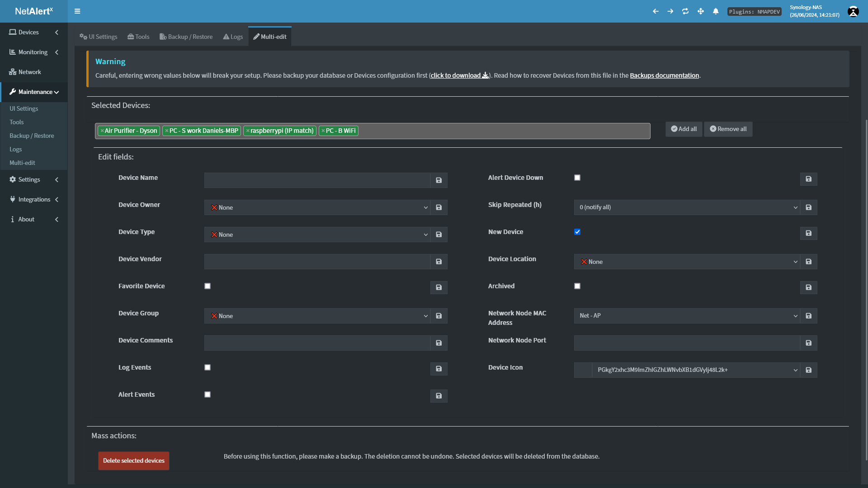Viewport: 868px width, 488px height.
Task: Click the refresh icon in header
Action: coord(685,11)
